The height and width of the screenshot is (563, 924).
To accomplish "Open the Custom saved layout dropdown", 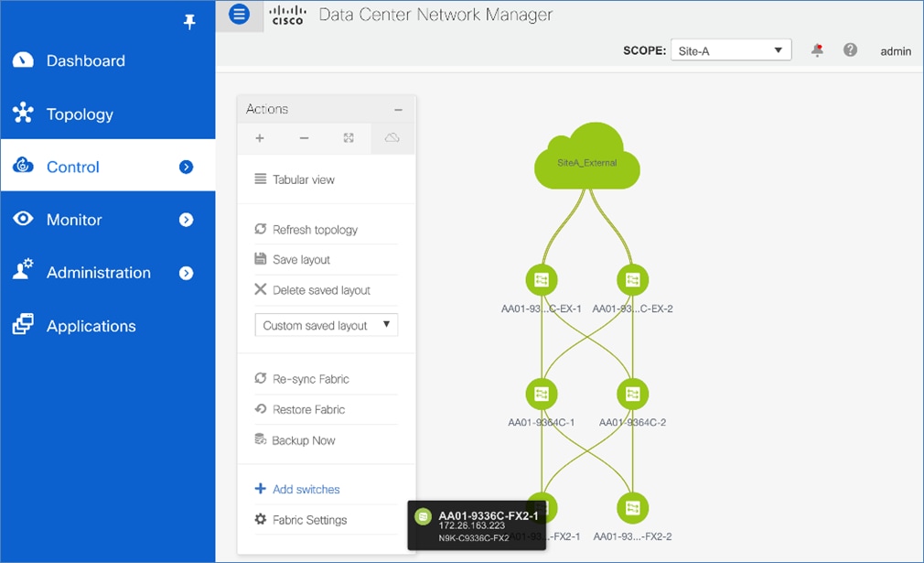I will click(327, 325).
